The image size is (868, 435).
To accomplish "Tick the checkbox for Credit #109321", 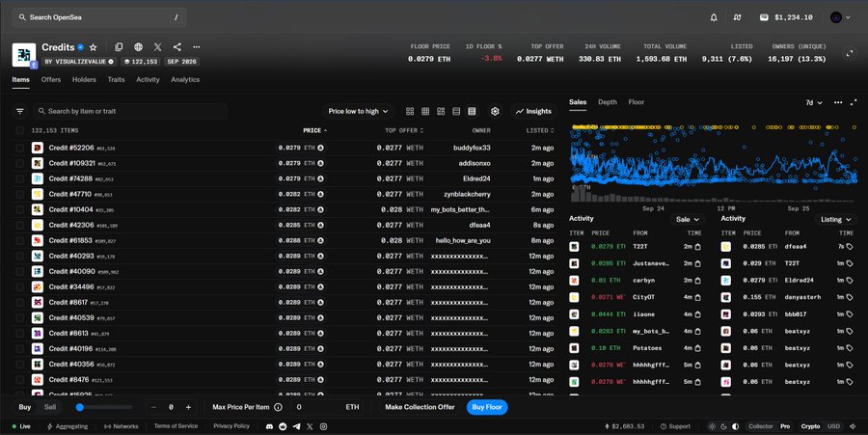I will tap(20, 163).
